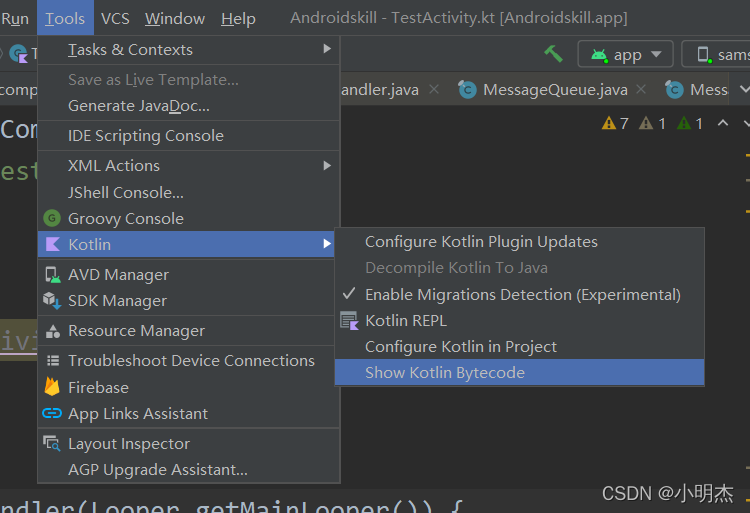
Task: Select Configure Kotlin Plugin Updates
Action: coord(519,242)
